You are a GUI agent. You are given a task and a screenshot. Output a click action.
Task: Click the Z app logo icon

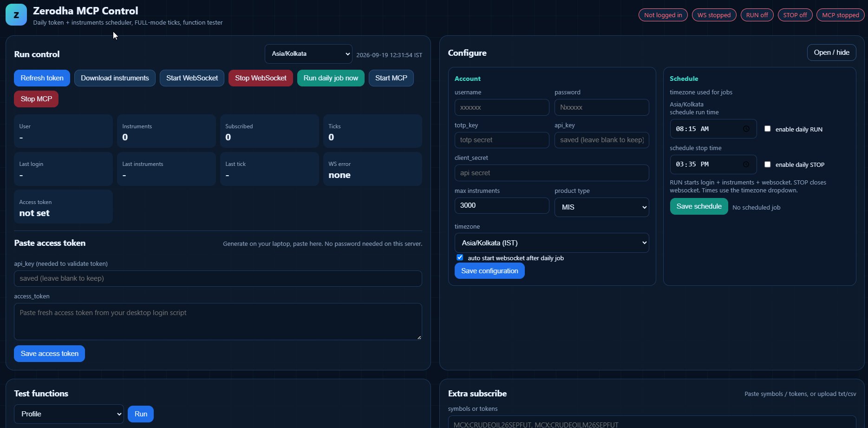pyautogui.click(x=16, y=15)
